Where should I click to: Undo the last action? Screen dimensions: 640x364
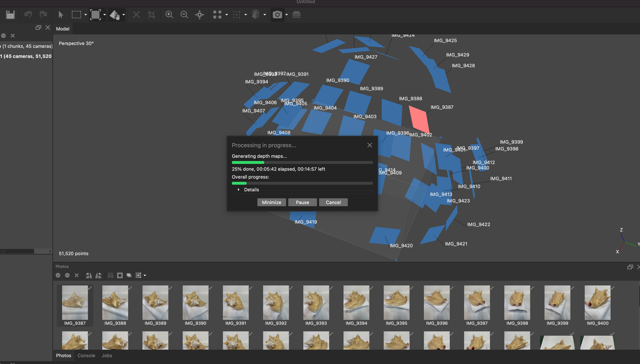(x=28, y=15)
